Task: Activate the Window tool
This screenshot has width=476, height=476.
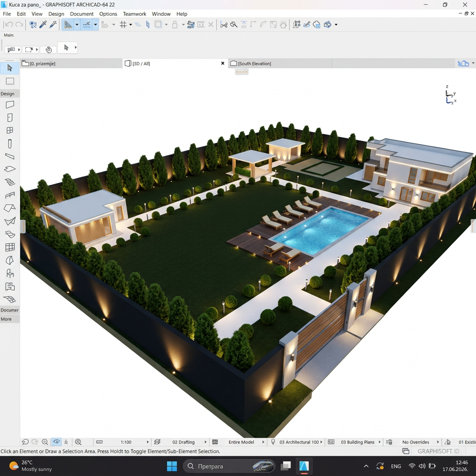Action: [x=10, y=130]
